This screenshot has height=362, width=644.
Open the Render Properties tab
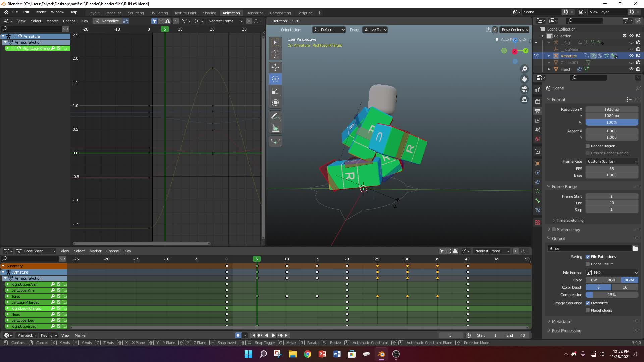coord(538,101)
